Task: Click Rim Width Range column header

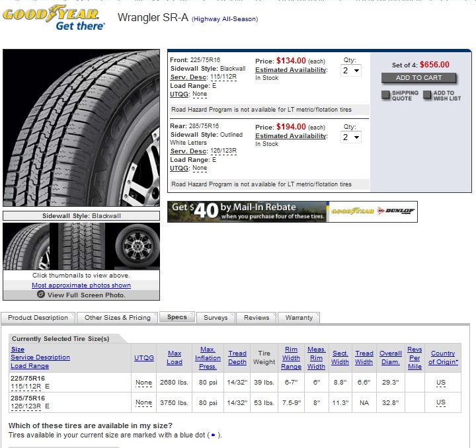Action: [x=291, y=358]
